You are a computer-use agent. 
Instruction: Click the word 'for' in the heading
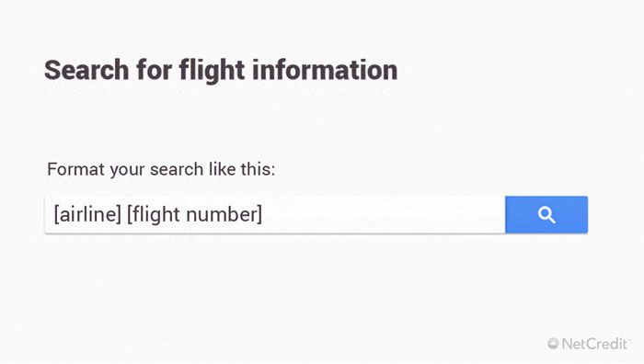coord(154,70)
